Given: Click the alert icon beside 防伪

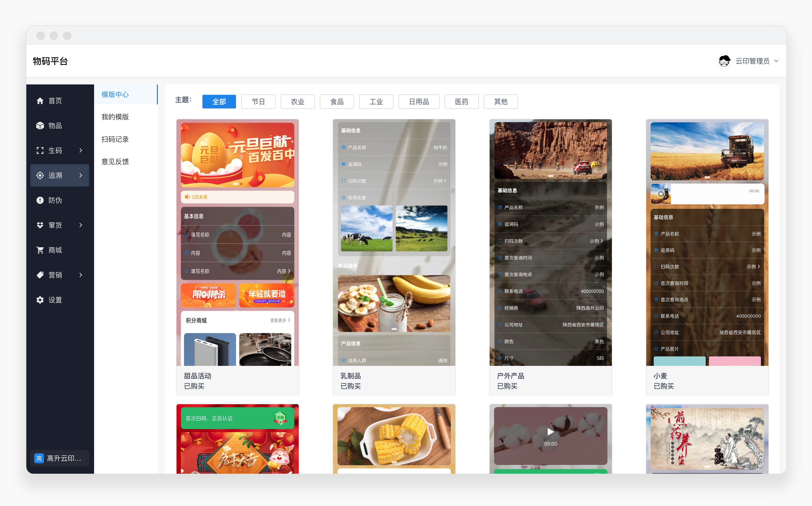Looking at the screenshot, I should pos(40,200).
